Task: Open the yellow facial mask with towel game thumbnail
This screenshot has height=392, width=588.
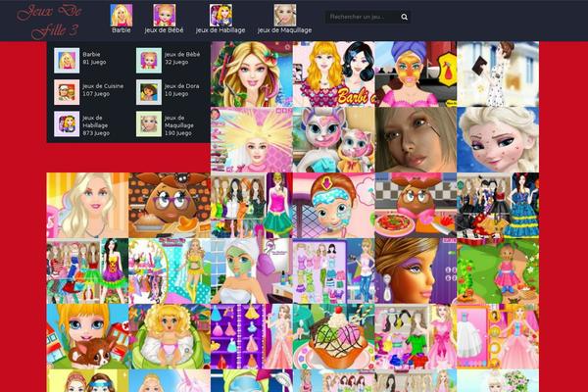Action: tap(416, 74)
